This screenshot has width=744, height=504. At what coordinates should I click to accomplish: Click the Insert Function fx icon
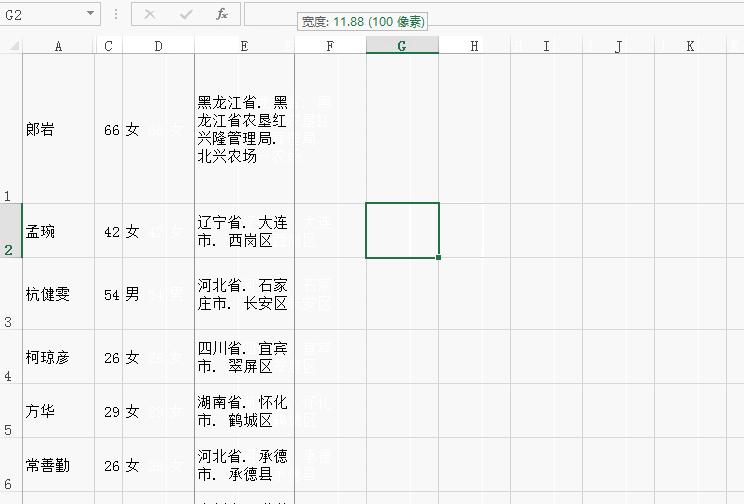tap(222, 14)
